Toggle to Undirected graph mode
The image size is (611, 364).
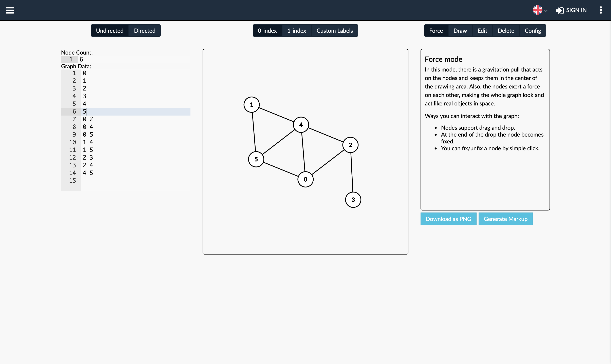[110, 30]
